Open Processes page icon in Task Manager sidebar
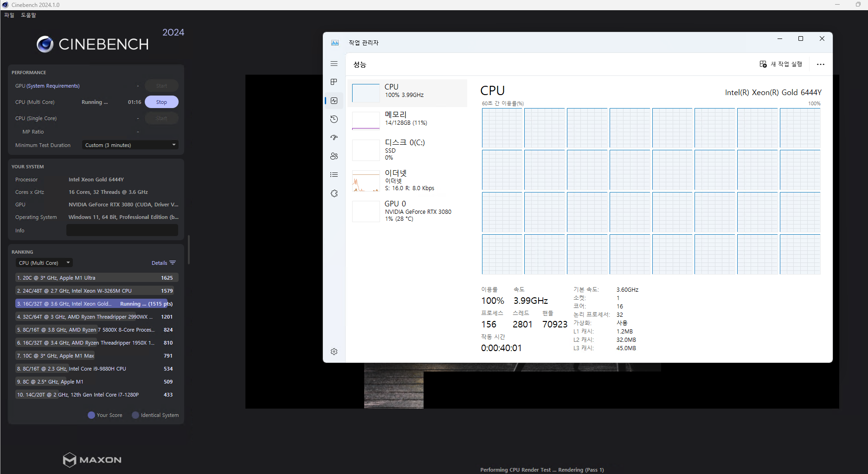 click(334, 82)
